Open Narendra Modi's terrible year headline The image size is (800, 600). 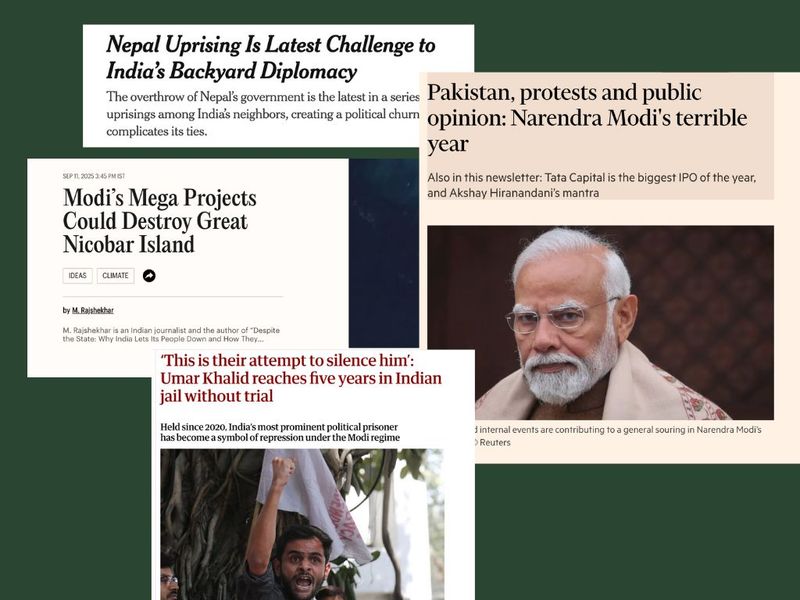click(587, 118)
